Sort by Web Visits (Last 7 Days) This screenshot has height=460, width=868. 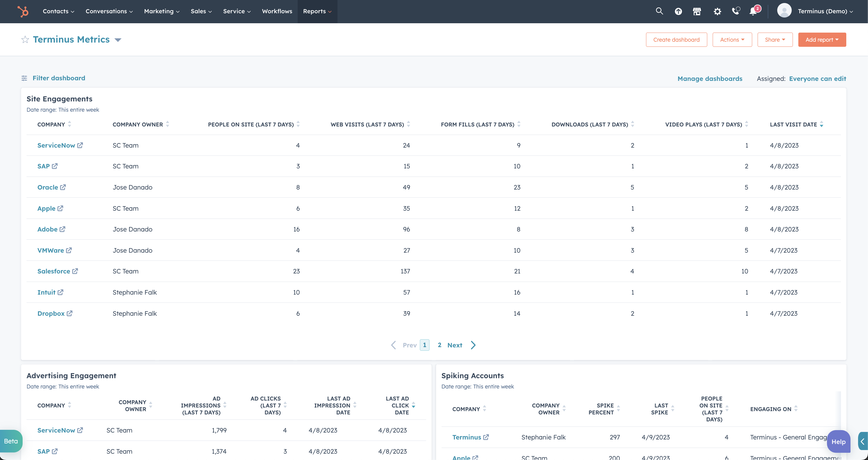pos(408,124)
